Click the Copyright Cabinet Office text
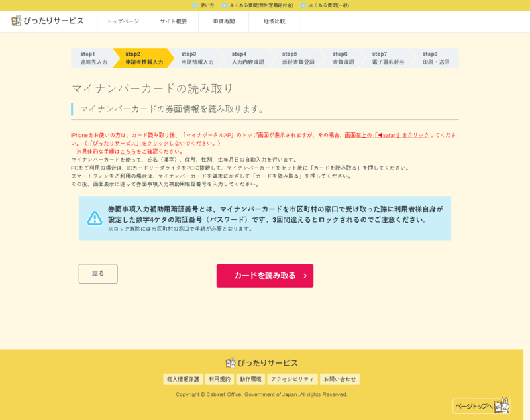Screen dimensions: 530x420 261,394
